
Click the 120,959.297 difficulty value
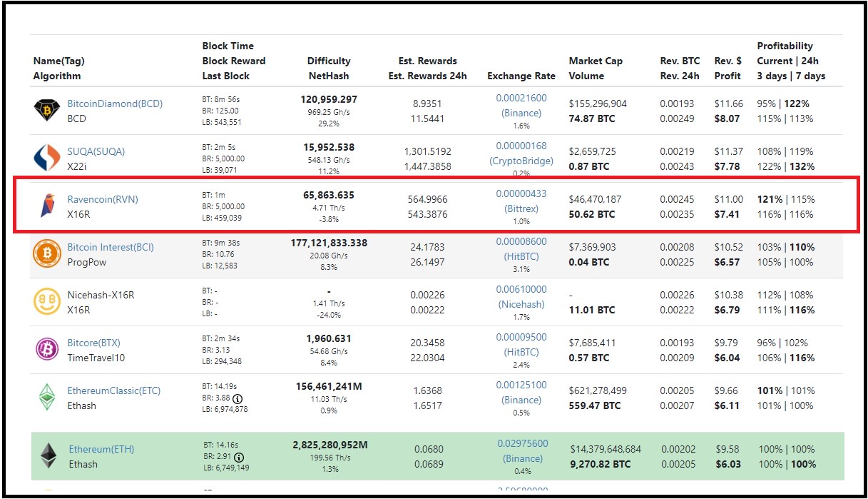click(x=329, y=99)
